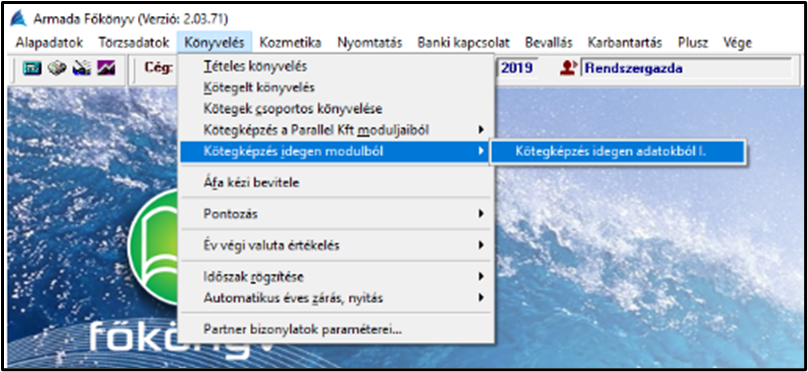Screen dimensions: 808x372
Task: Open the Banki kapcsolat menu
Action: coord(463,43)
